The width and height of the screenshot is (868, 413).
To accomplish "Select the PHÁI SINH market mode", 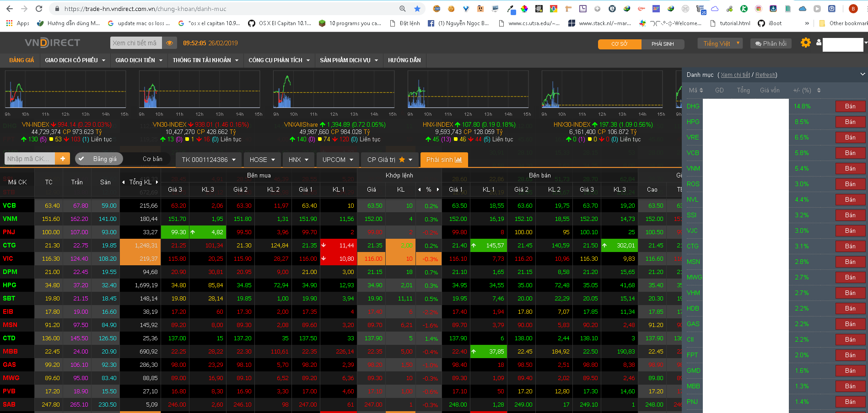I will (x=663, y=44).
